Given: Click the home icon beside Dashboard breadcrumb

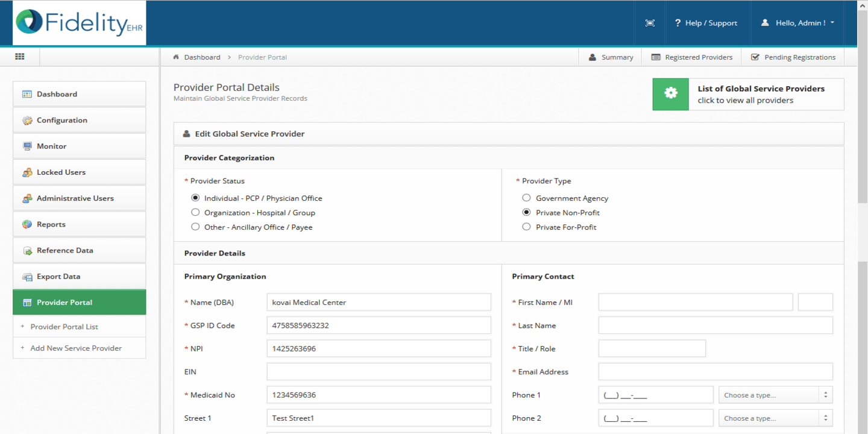Looking at the screenshot, I should pyautogui.click(x=176, y=57).
